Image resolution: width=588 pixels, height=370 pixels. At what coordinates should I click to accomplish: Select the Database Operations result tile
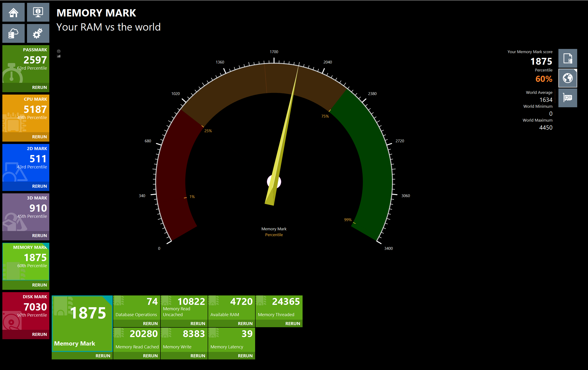click(x=137, y=307)
